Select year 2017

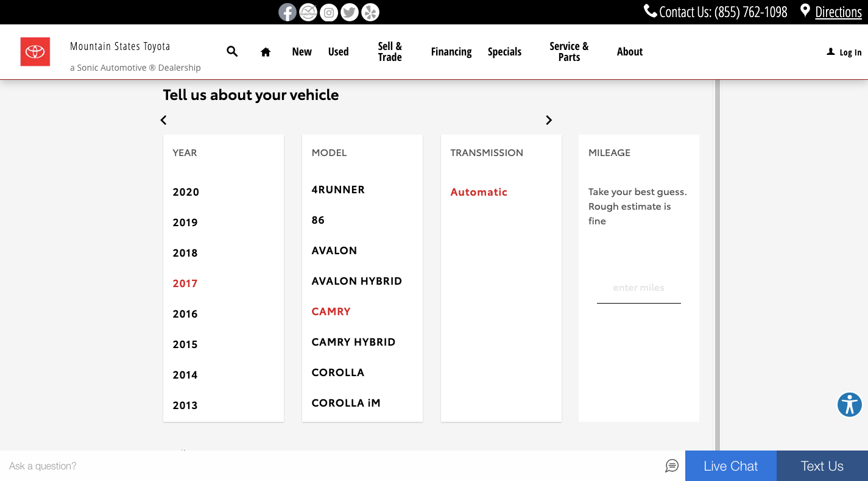(x=185, y=283)
